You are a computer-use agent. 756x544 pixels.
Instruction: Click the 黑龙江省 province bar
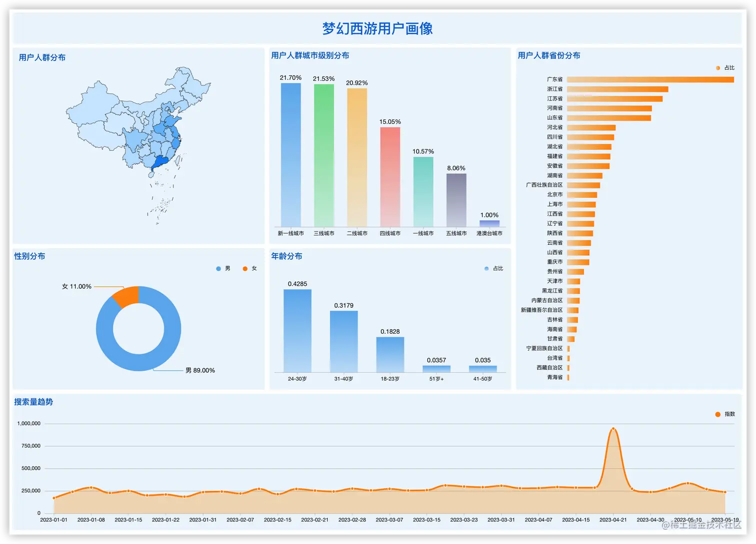[x=573, y=291]
